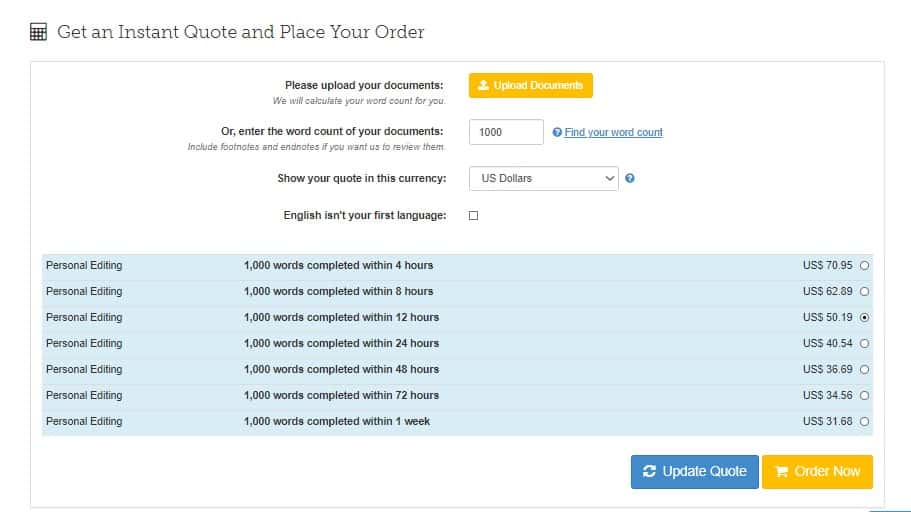Click the help icon next to Find your word count

pos(557,133)
